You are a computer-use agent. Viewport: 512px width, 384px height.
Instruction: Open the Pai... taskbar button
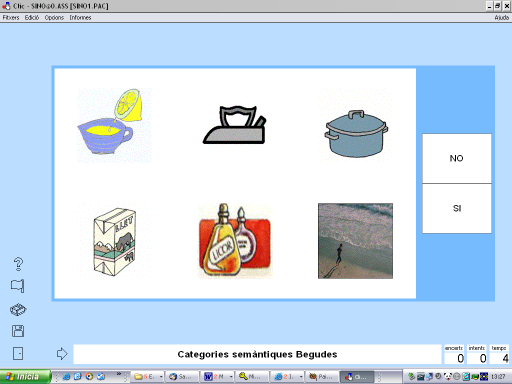point(321,377)
